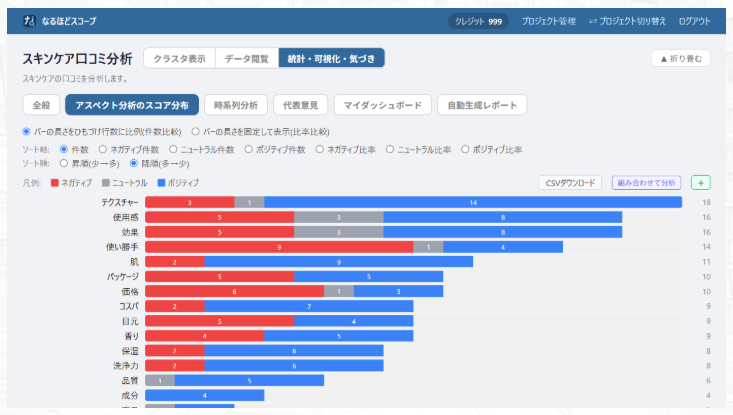Open プロジェクト管理 in header
This screenshot has width=733, height=415.
[548, 21]
